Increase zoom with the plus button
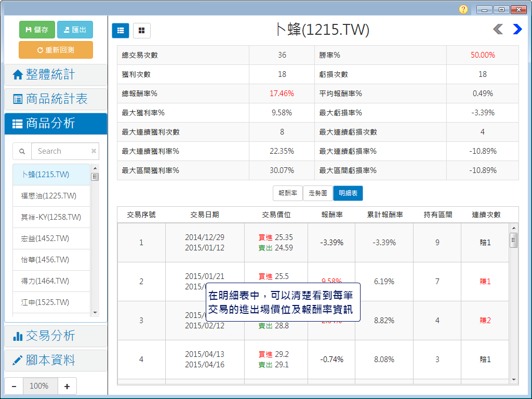Image resolution: width=532 pixels, height=399 pixels. [x=67, y=386]
